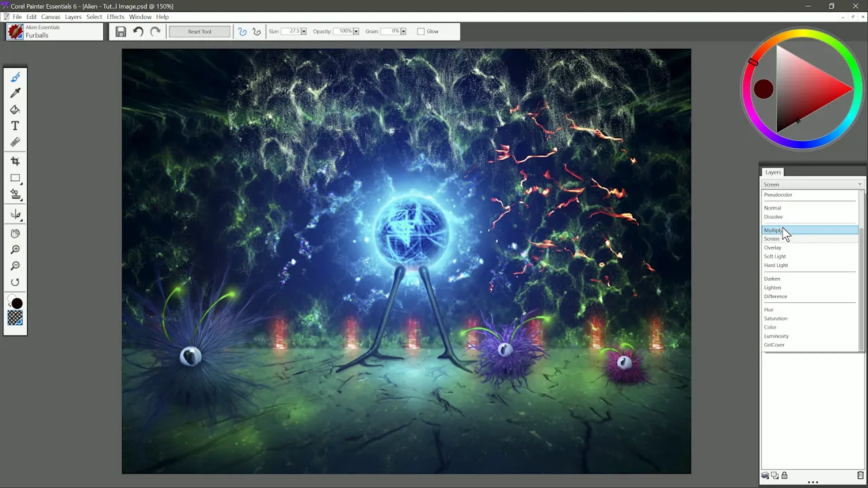The width and height of the screenshot is (868, 488).
Task: Choose the freehand strokes option
Action: 242,31
